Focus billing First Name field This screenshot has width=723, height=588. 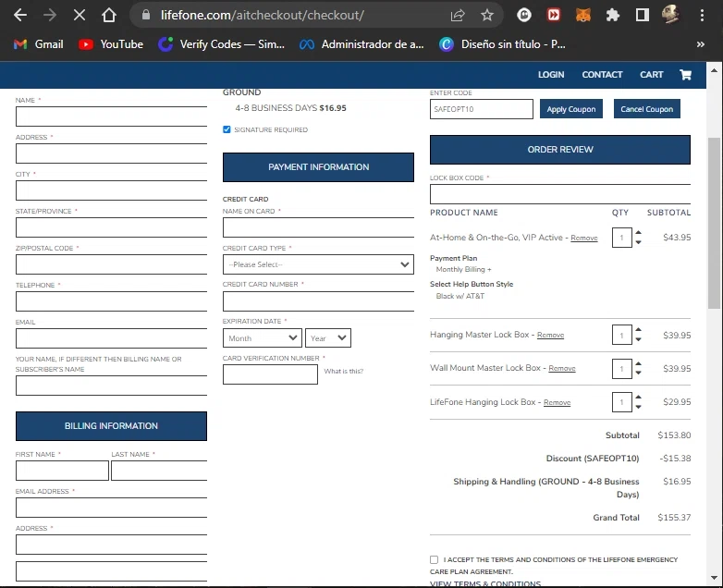pyautogui.click(x=62, y=471)
